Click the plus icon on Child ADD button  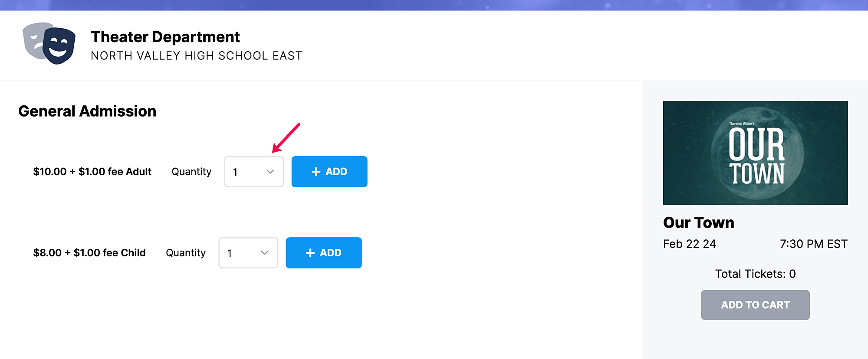click(310, 253)
